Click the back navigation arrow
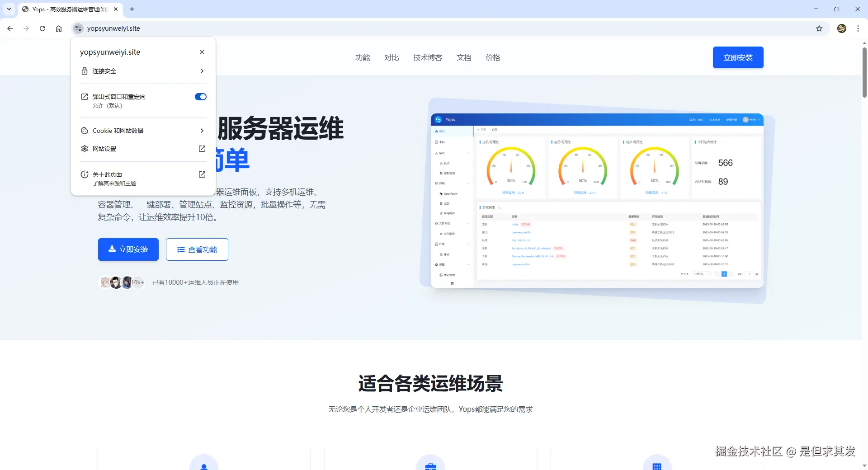This screenshot has height=470, width=868. pos(10,28)
